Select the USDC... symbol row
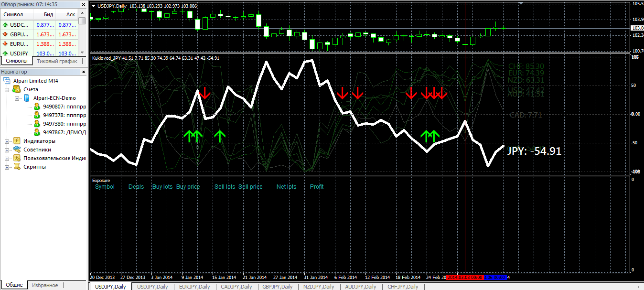The image size is (644, 290). (40, 25)
